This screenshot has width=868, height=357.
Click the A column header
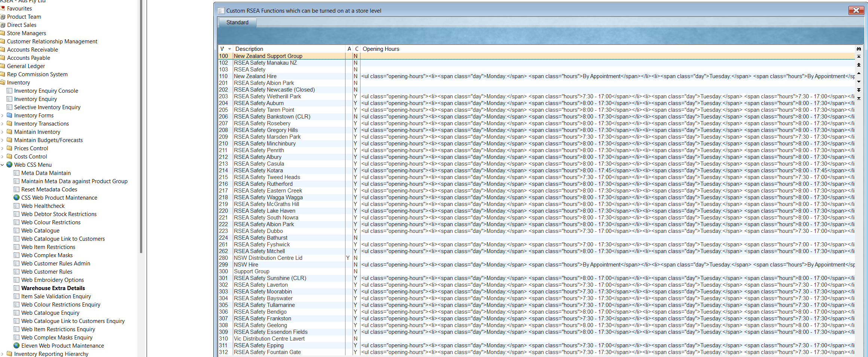point(349,49)
